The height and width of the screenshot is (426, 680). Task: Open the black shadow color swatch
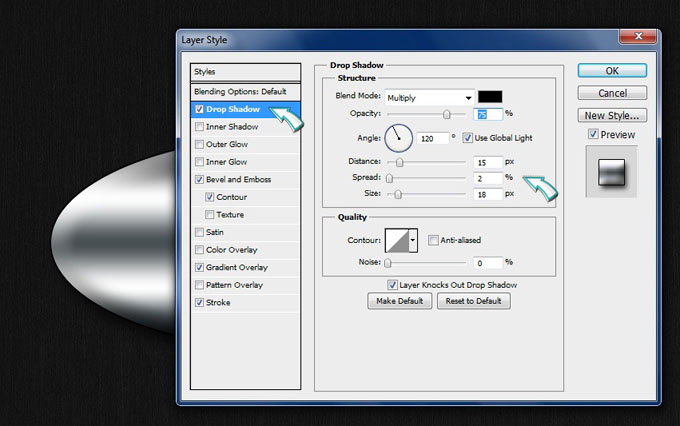(x=490, y=97)
